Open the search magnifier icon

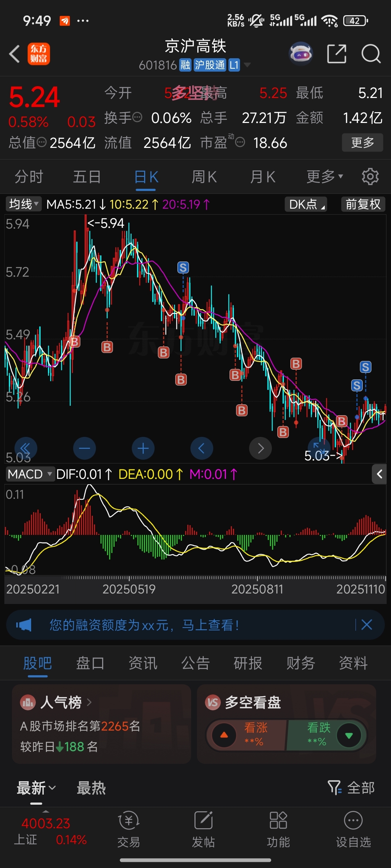(371, 54)
